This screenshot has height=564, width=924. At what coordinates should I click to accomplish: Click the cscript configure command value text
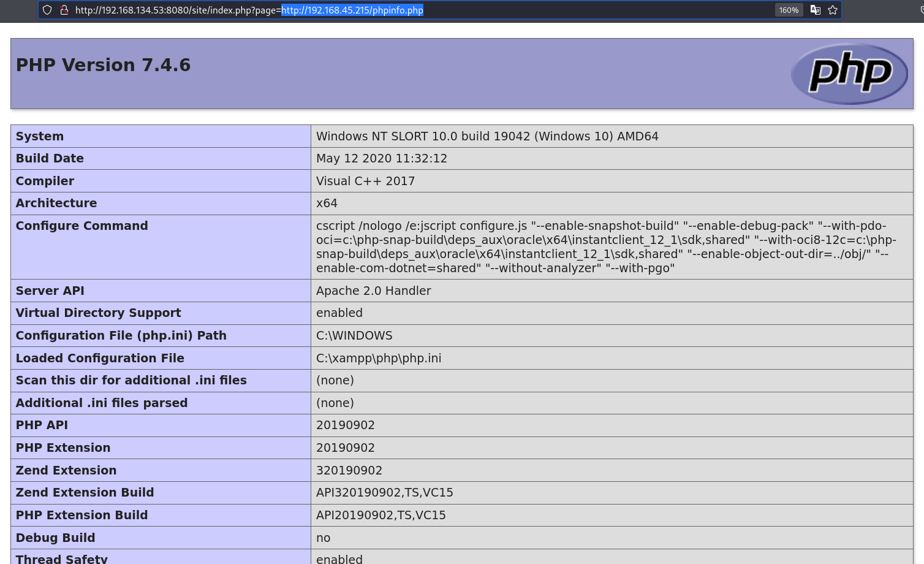click(x=607, y=247)
